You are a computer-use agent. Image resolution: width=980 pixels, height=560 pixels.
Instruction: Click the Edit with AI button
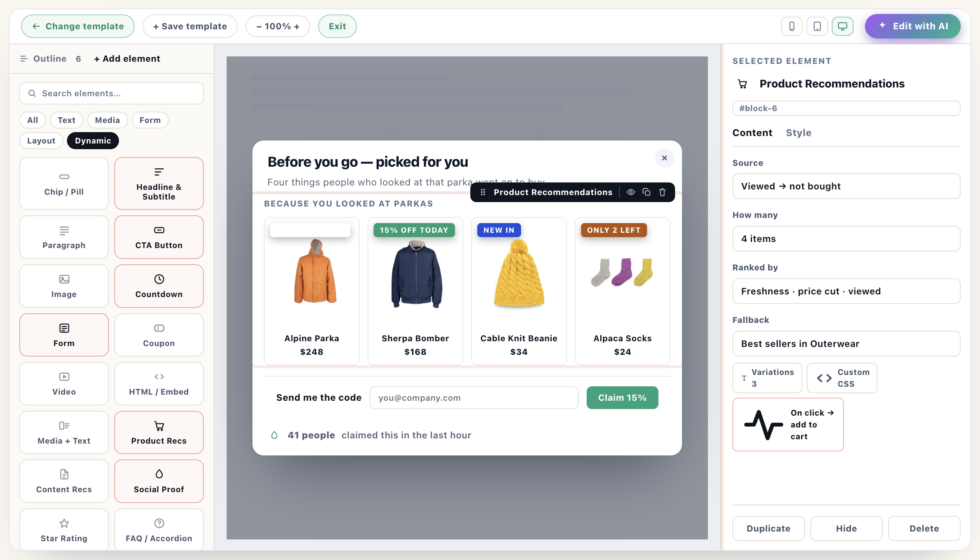[x=913, y=26]
